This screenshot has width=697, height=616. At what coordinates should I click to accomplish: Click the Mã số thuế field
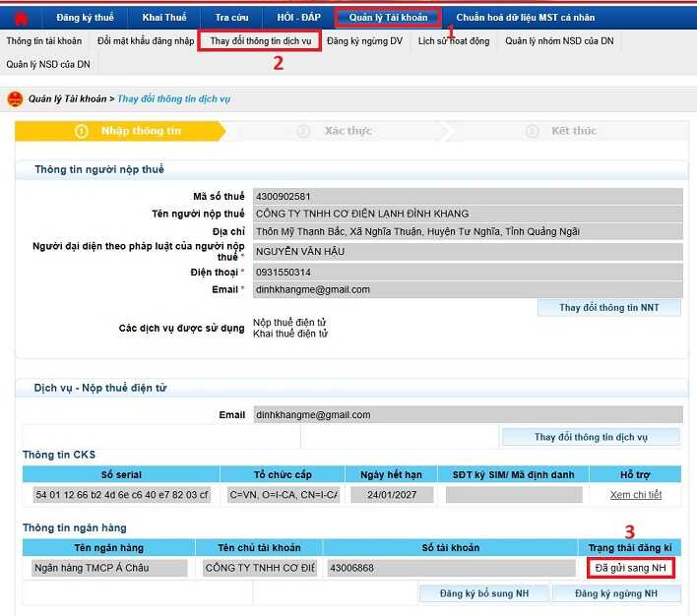[x=468, y=196]
